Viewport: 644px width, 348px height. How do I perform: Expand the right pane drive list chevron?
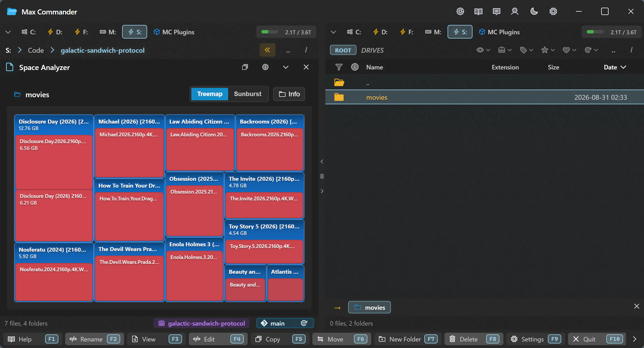pyautogui.click(x=334, y=32)
